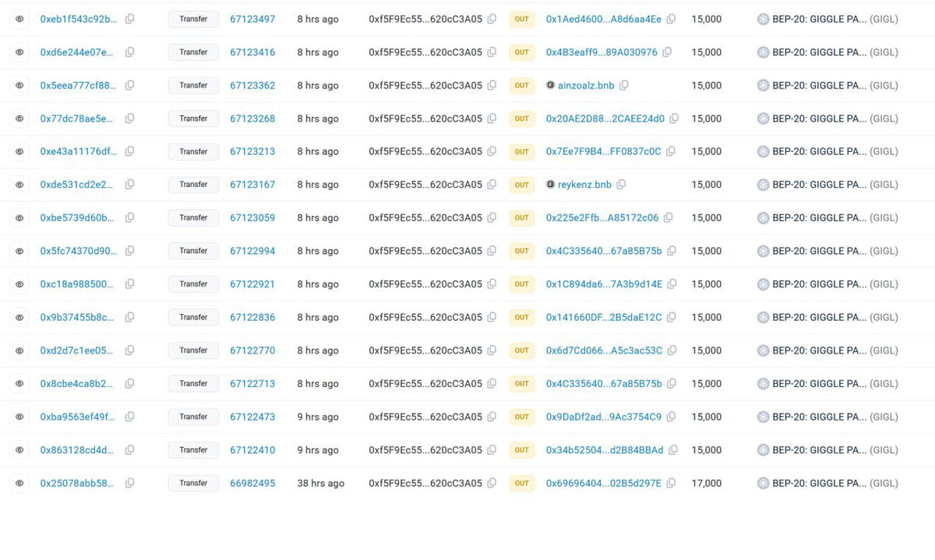The image size is (935, 560).
Task: Open address 0x7Ee7F9B4...FF0837c0C
Action: [603, 151]
